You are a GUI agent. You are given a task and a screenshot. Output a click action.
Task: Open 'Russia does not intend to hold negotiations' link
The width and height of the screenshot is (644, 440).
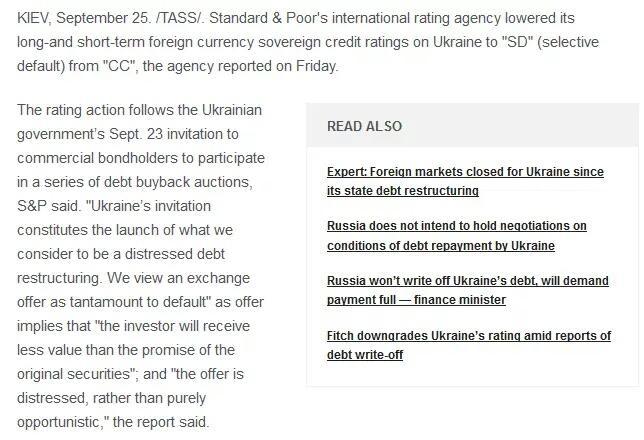[456, 227]
